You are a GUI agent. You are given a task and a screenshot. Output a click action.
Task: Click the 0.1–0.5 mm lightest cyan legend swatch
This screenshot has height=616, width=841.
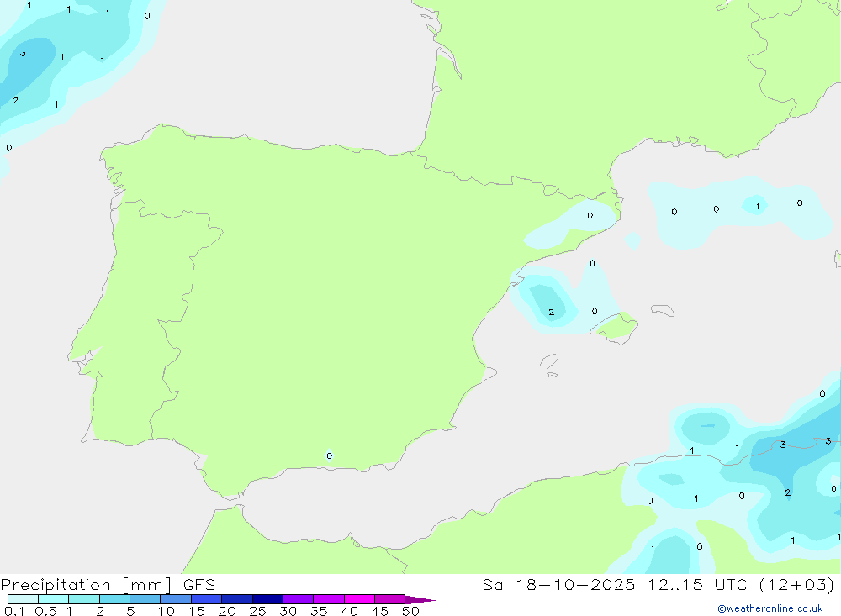click(23, 599)
